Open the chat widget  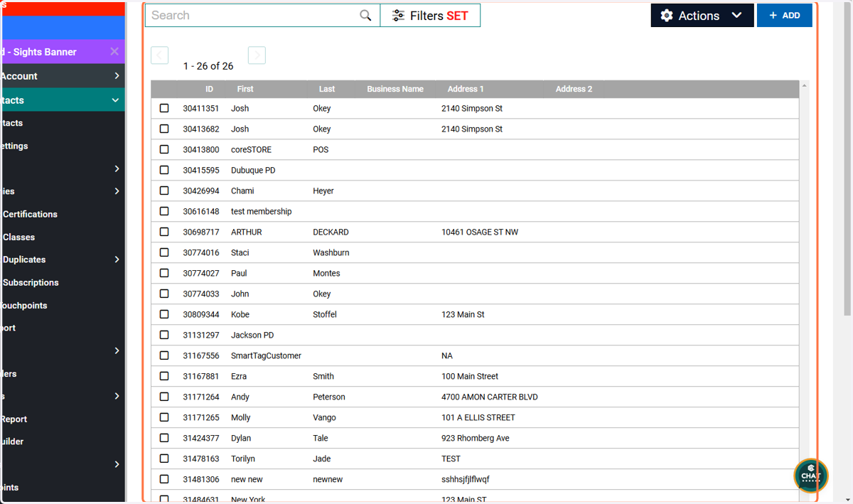coord(811,476)
